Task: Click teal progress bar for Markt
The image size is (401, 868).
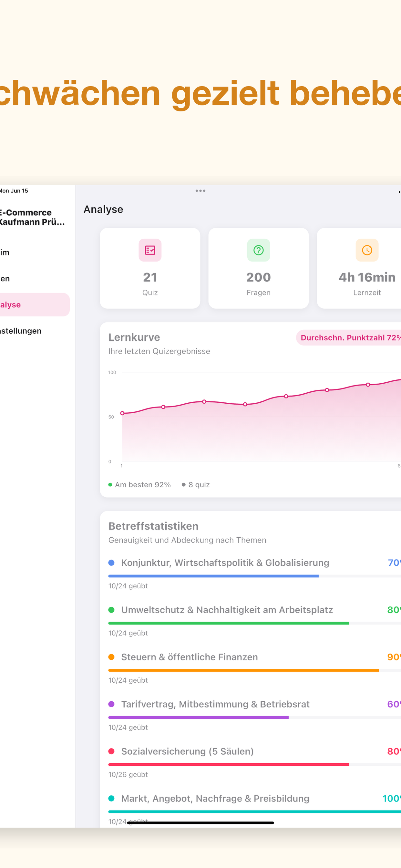Action: pyautogui.click(x=254, y=812)
